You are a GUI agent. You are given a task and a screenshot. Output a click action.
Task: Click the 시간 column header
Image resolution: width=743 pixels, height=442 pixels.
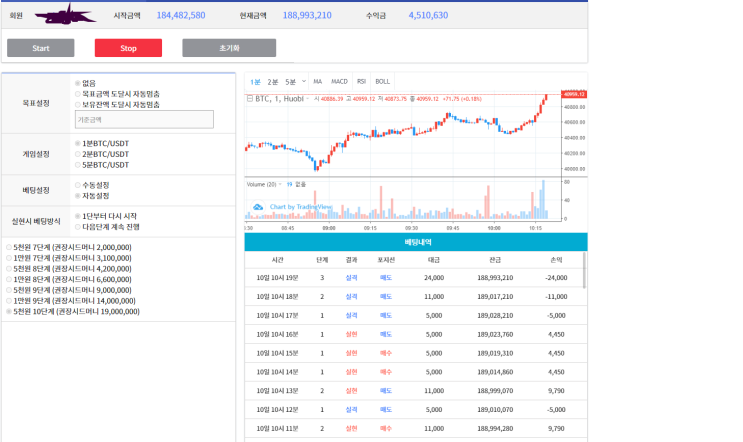coord(278,260)
